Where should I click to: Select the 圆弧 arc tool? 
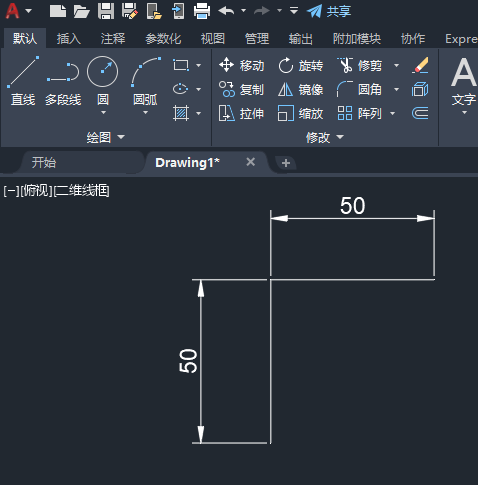point(145,81)
